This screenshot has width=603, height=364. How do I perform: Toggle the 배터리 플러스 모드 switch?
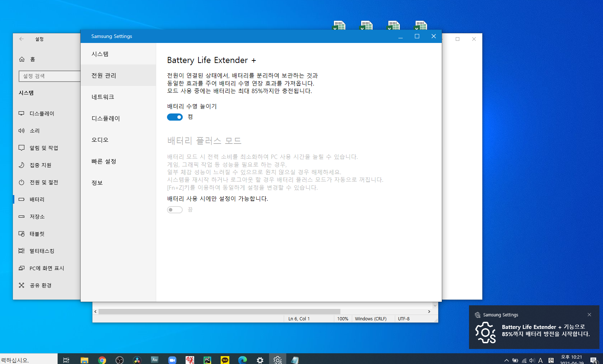point(175,210)
